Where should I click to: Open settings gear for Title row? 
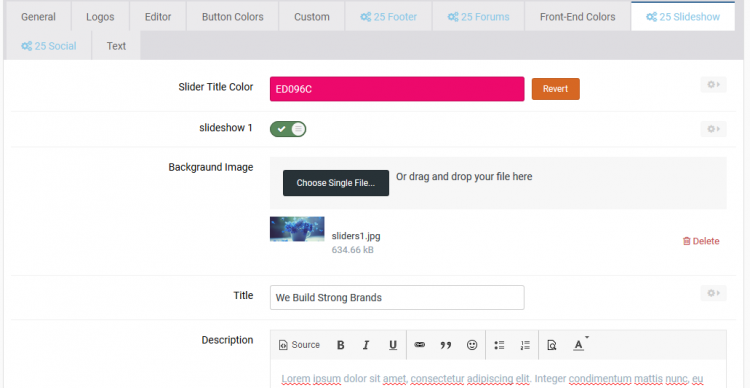coord(713,293)
